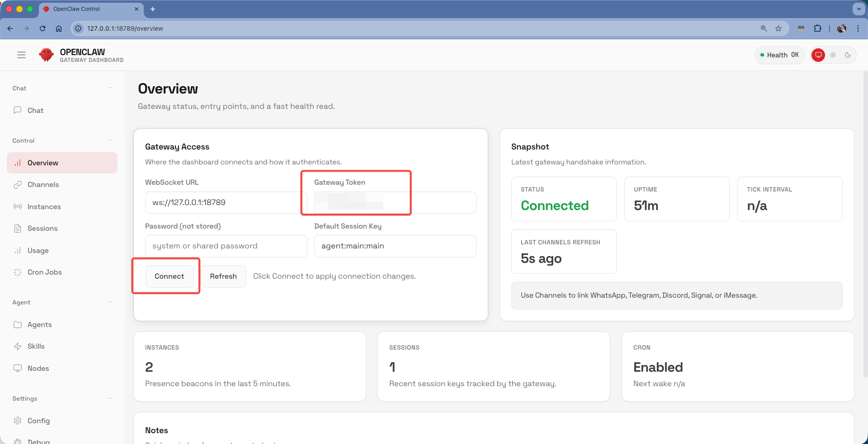The image size is (868, 444).
Task: Open Channels in the sidebar
Action: 43,185
